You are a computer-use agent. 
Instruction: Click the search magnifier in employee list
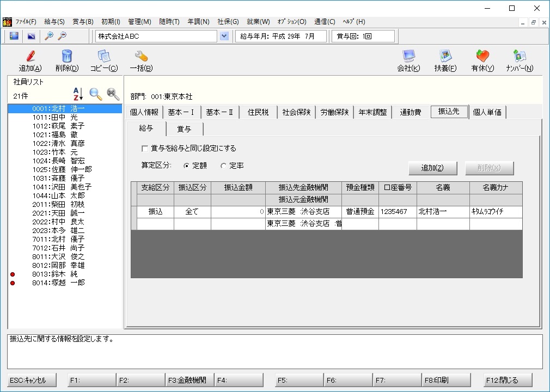coord(95,94)
